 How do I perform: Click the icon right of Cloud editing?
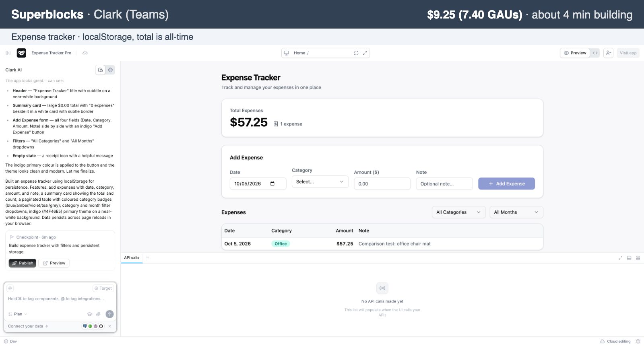click(x=638, y=341)
